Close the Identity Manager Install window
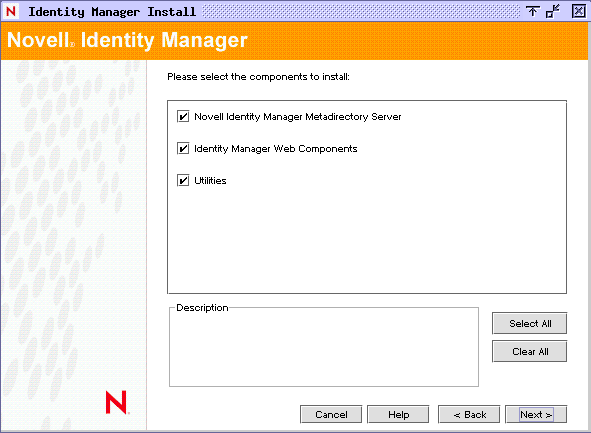This screenshot has height=433, width=591. click(x=579, y=11)
